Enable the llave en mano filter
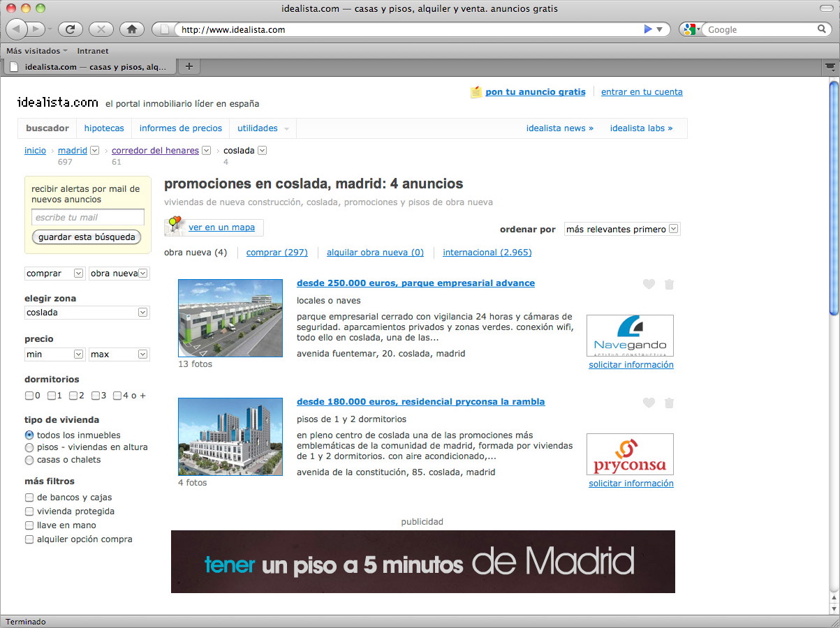This screenshot has width=840, height=628. click(29, 525)
